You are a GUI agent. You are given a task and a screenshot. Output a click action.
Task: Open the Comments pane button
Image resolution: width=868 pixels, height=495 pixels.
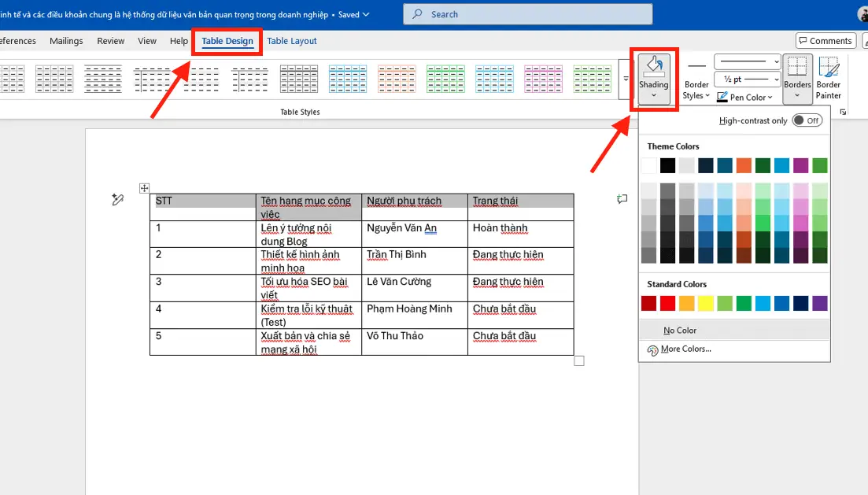pos(825,41)
